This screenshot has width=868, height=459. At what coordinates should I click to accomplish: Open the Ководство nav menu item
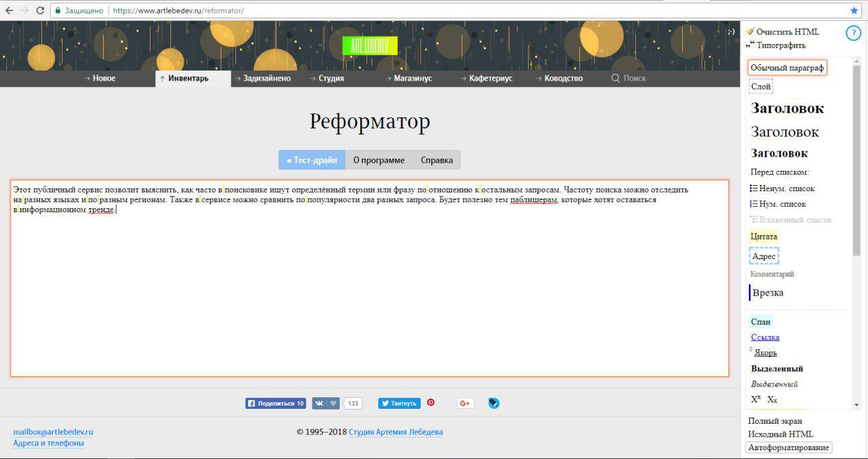click(559, 78)
